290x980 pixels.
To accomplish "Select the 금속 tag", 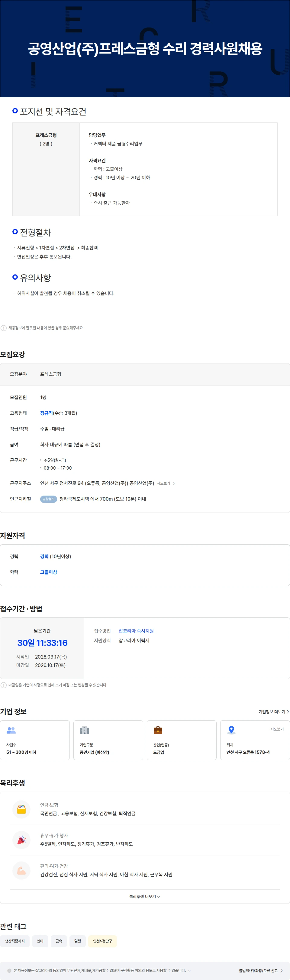I will click(59, 941).
